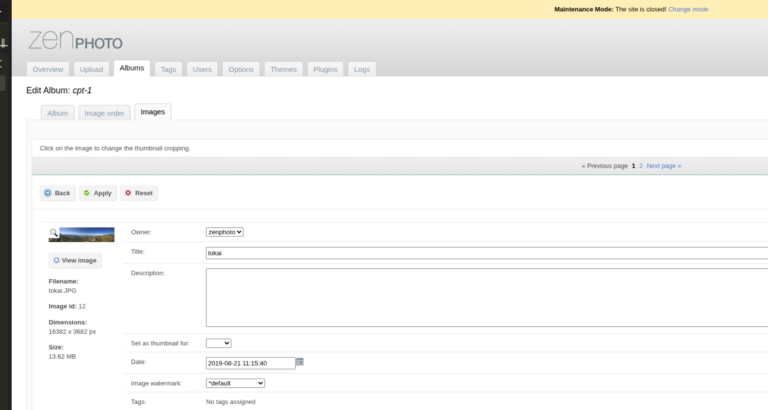The image size is (768, 410).
Task: Open the Image watermark dropdown
Action: coord(235,383)
